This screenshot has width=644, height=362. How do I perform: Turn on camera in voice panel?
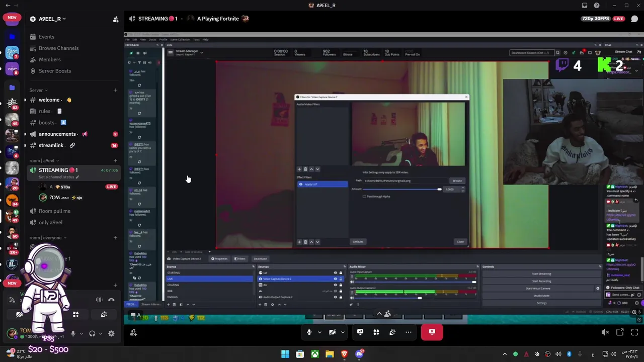[x=19, y=315]
